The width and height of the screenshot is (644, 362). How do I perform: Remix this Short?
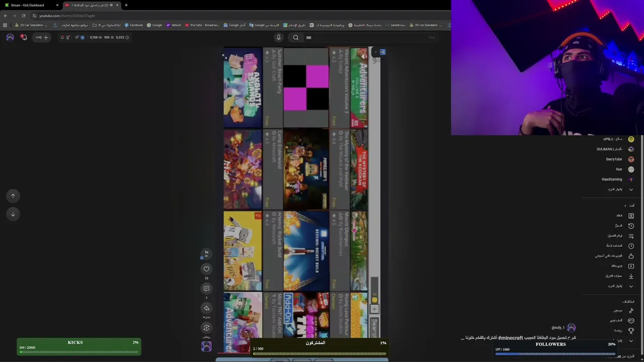tap(206, 328)
